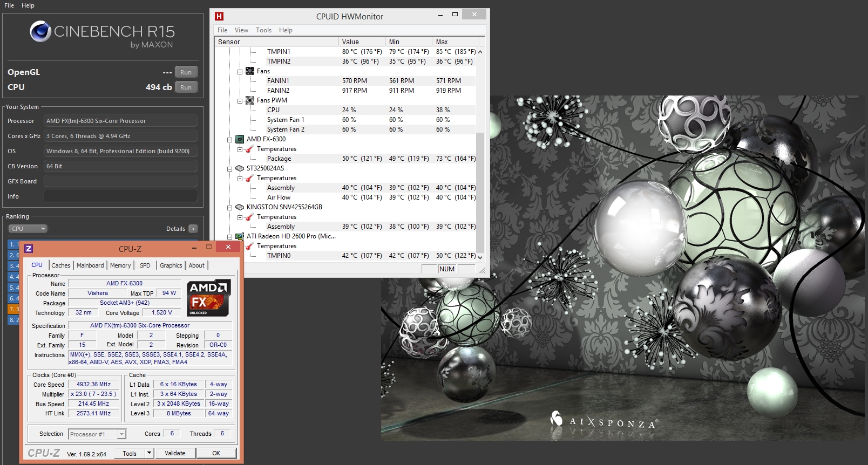Switch to the Mainboard tab in CPU-Z
868x465 pixels.
[90, 265]
